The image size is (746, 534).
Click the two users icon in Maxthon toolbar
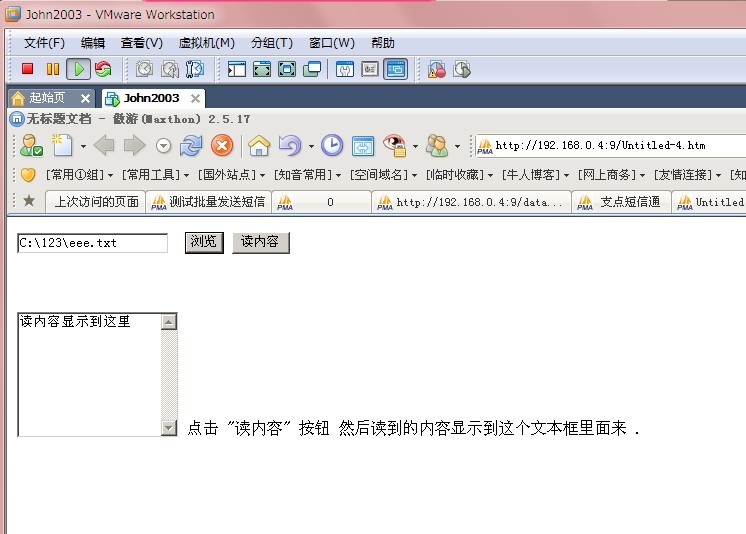pos(437,145)
